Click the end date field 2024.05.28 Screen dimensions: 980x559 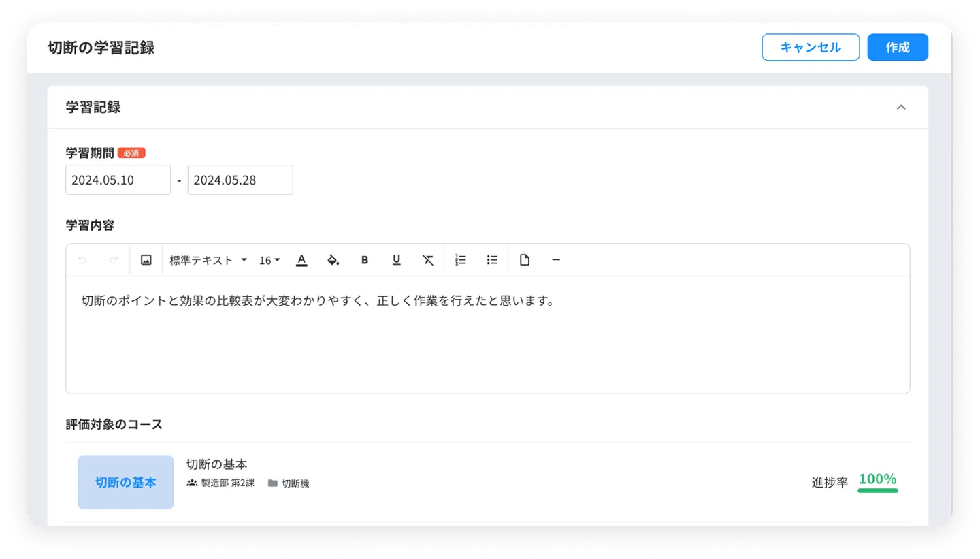tap(240, 180)
